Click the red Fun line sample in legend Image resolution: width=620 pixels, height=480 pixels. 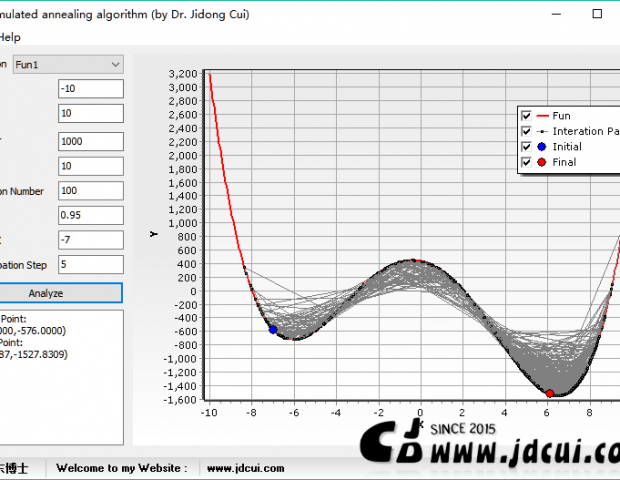(x=540, y=116)
